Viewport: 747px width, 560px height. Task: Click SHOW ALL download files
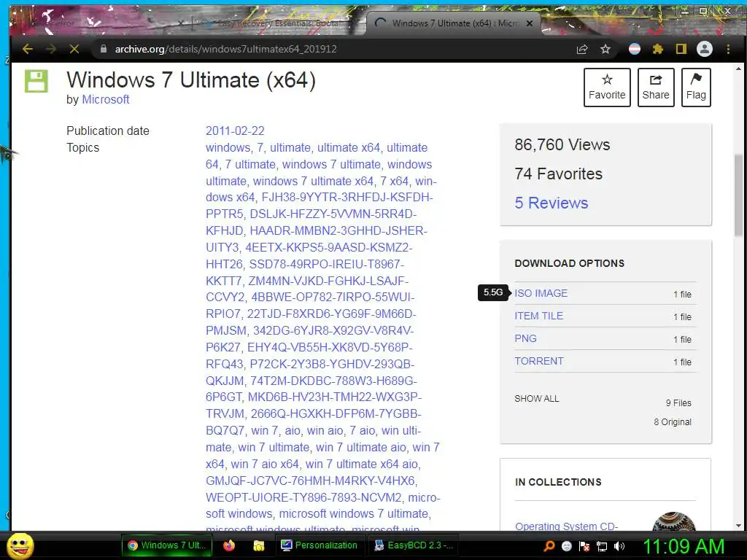pos(536,399)
